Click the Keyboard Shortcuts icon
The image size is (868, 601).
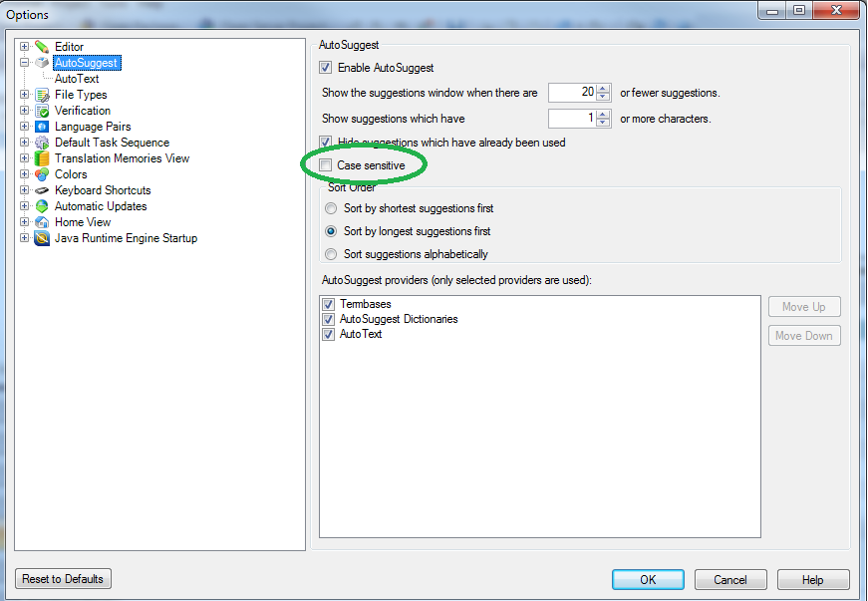coord(42,190)
